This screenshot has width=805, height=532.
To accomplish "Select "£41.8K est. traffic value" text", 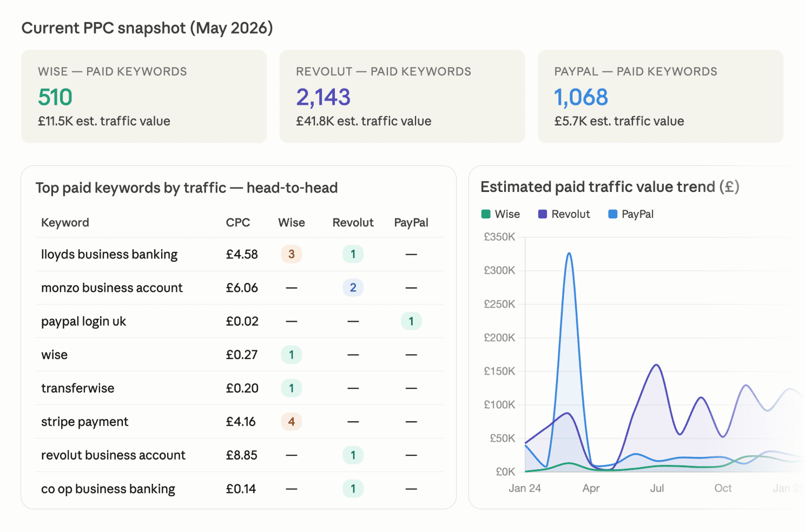I will point(364,121).
